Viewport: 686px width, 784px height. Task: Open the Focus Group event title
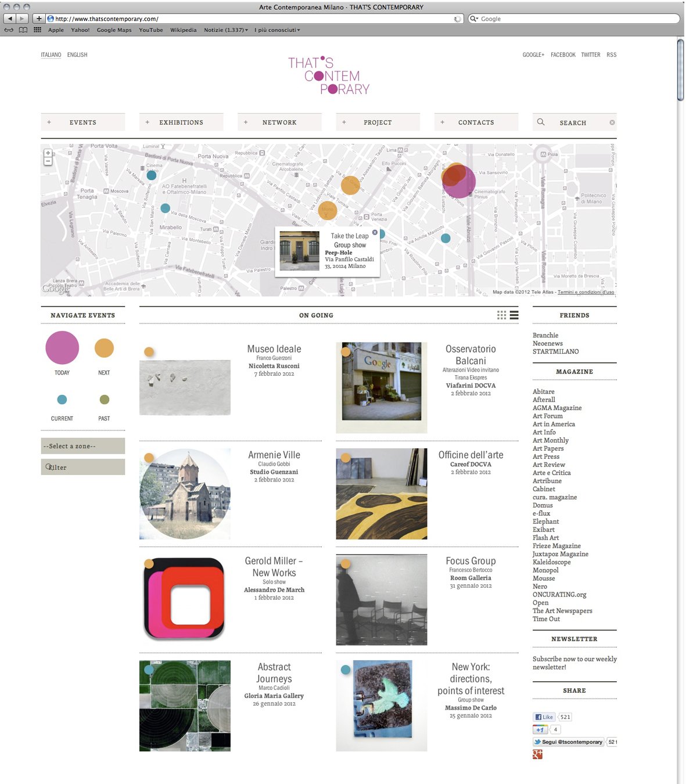point(470,561)
